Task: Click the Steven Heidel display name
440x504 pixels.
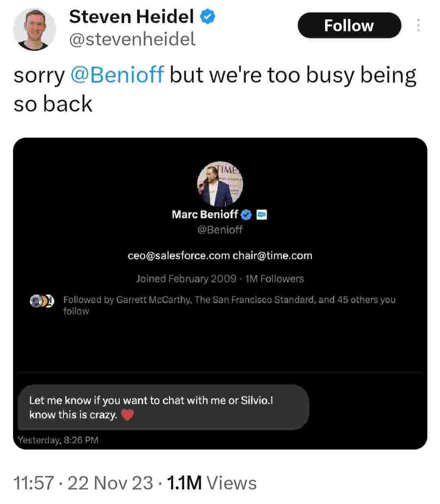Action: [x=131, y=17]
